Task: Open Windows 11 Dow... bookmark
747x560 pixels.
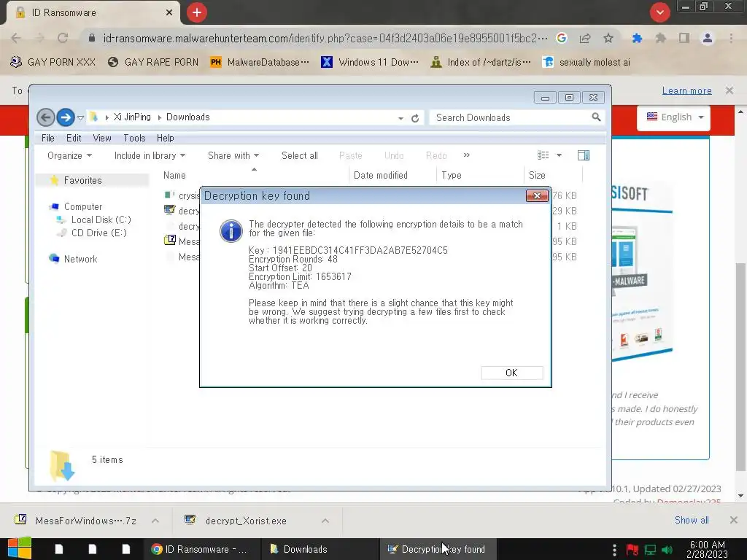Action: (x=370, y=63)
